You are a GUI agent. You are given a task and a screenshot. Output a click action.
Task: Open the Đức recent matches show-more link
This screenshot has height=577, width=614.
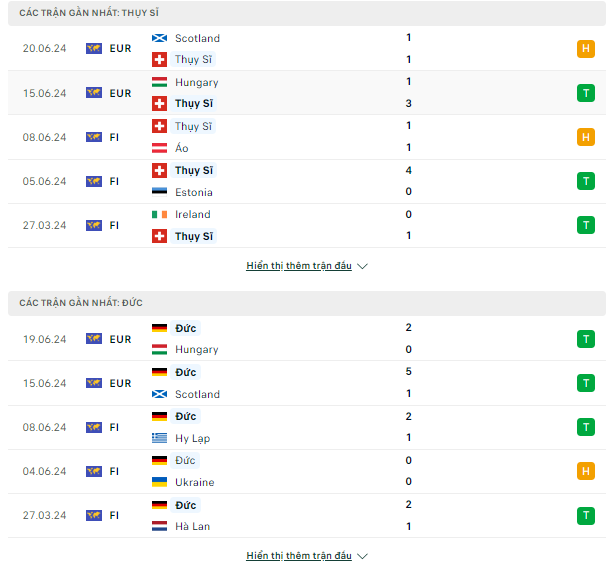(299, 556)
